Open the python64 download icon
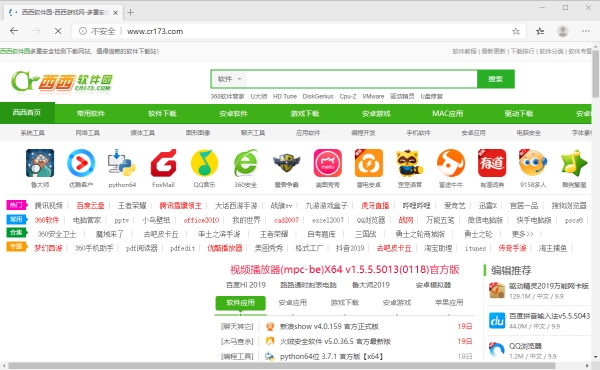Viewport: 600px width, 370px height. (122, 163)
